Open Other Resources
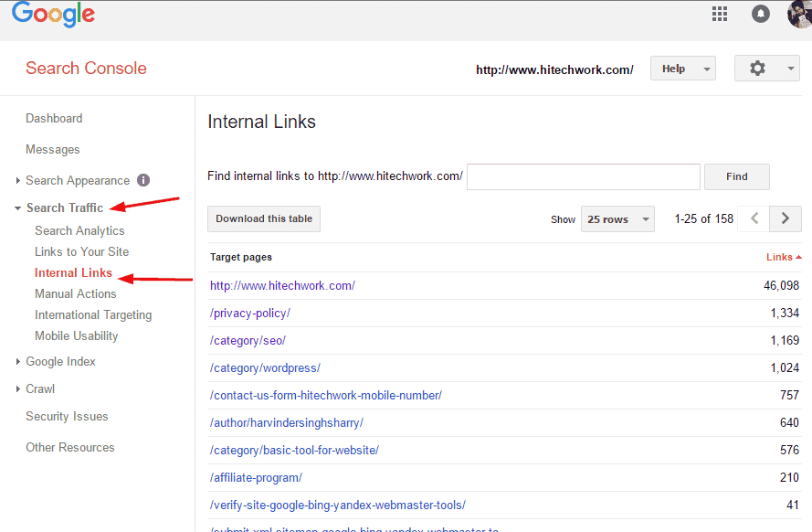Image resolution: width=812 pixels, height=532 pixels. click(70, 448)
